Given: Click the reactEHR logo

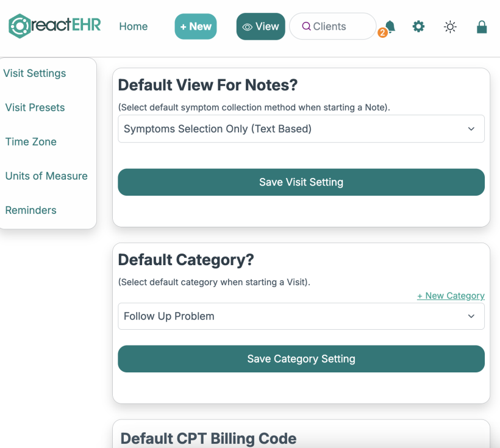Looking at the screenshot, I should coord(54,26).
